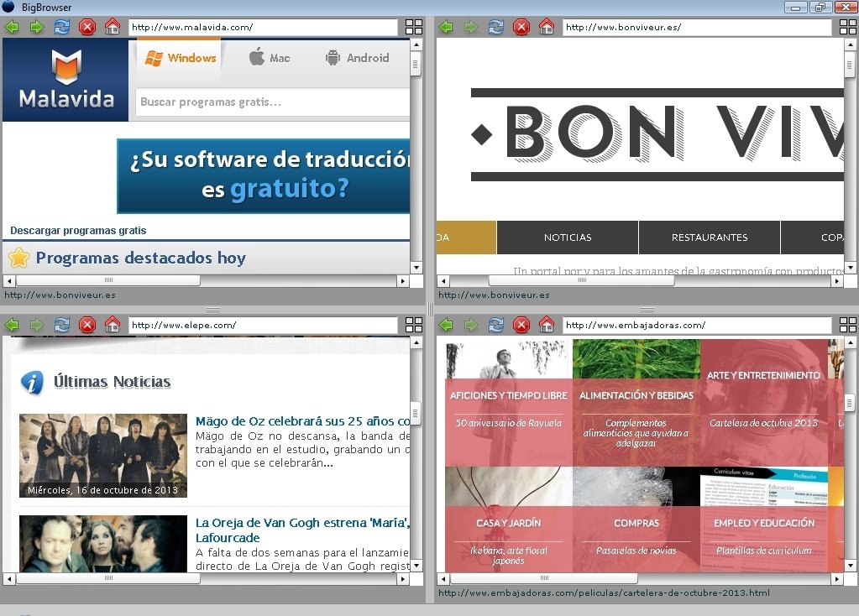Click the Mägo de Oz band photo
The image size is (859, 616).
tap(103, 456)
